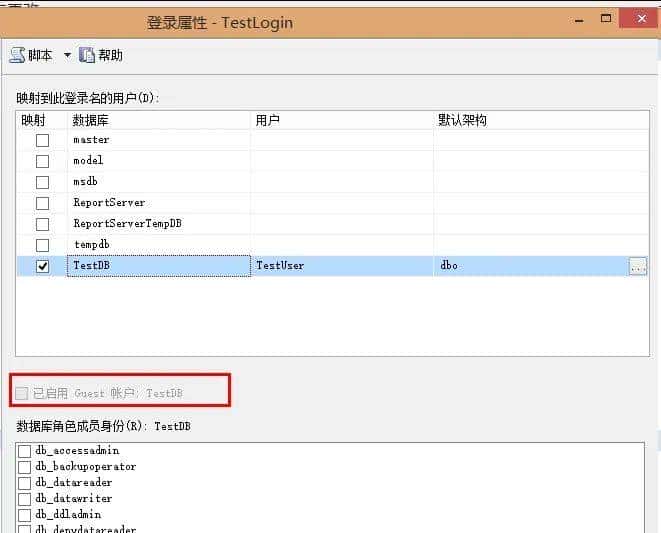The image size is (661, 533).
Task: Select the model database row text
Action: click(x=88, y=161)
